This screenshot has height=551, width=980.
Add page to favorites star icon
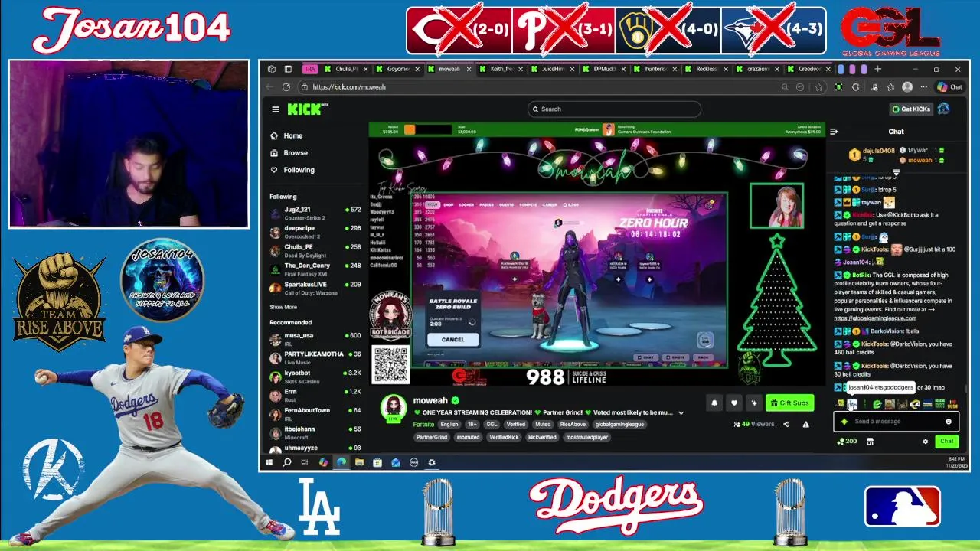pyautogui.click(x=818, y=87)
